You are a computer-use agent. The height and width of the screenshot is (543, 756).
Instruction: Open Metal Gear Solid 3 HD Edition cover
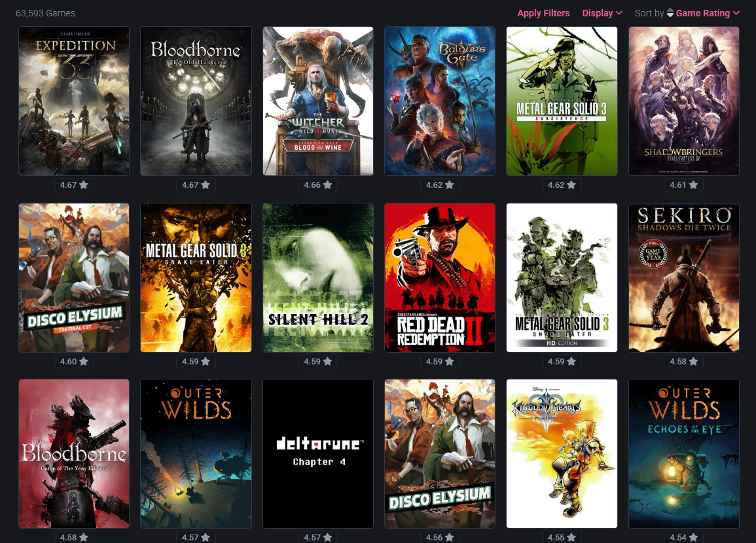coord(562,277)
